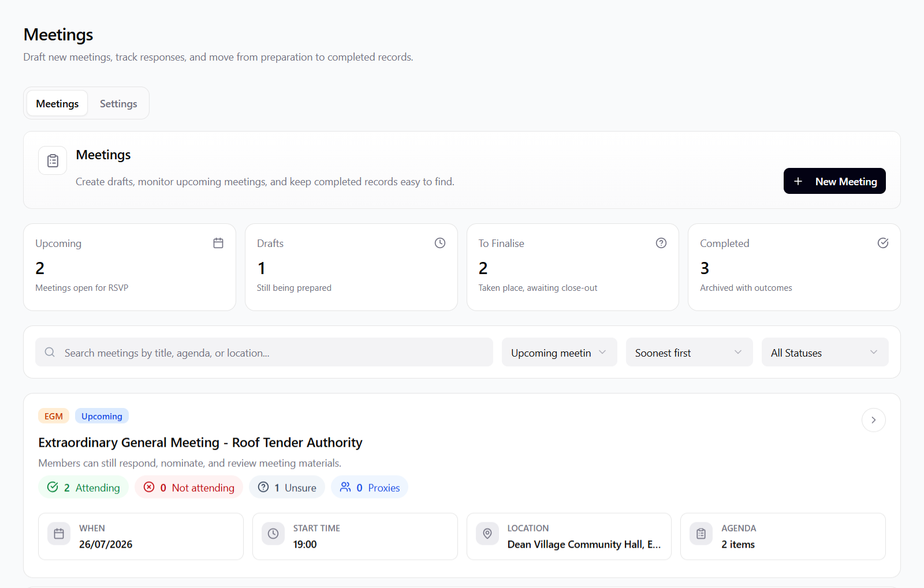Screen dimensions: 924x588
Task: Switch to the Meetings tab
Action: coord(57,103)
